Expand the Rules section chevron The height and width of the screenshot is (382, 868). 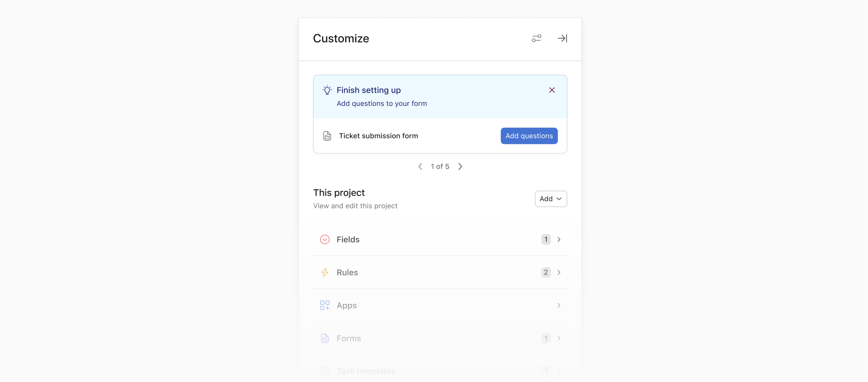click(559, 273)
